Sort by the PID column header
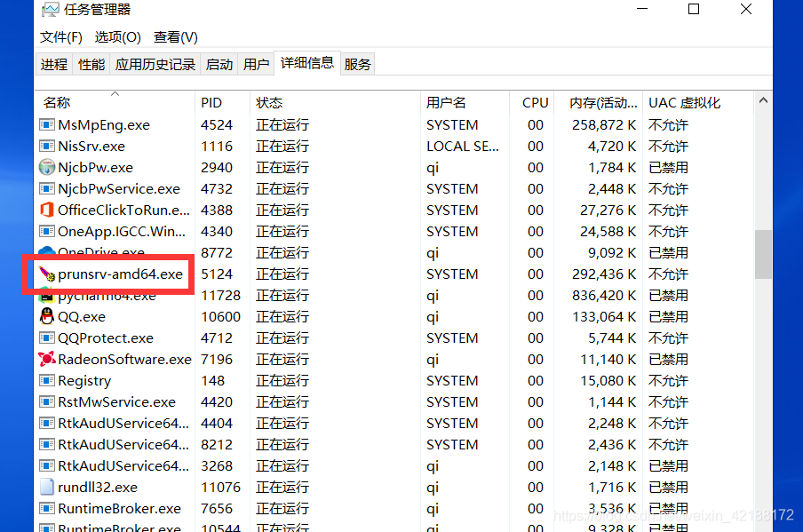This screenshot has width=803, height=532. [222, 102]
